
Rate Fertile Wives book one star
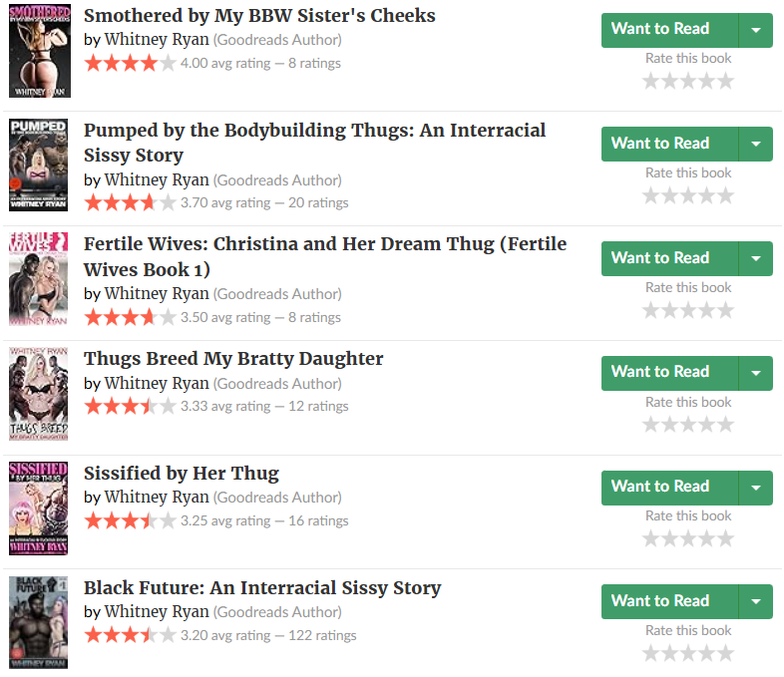651,310
